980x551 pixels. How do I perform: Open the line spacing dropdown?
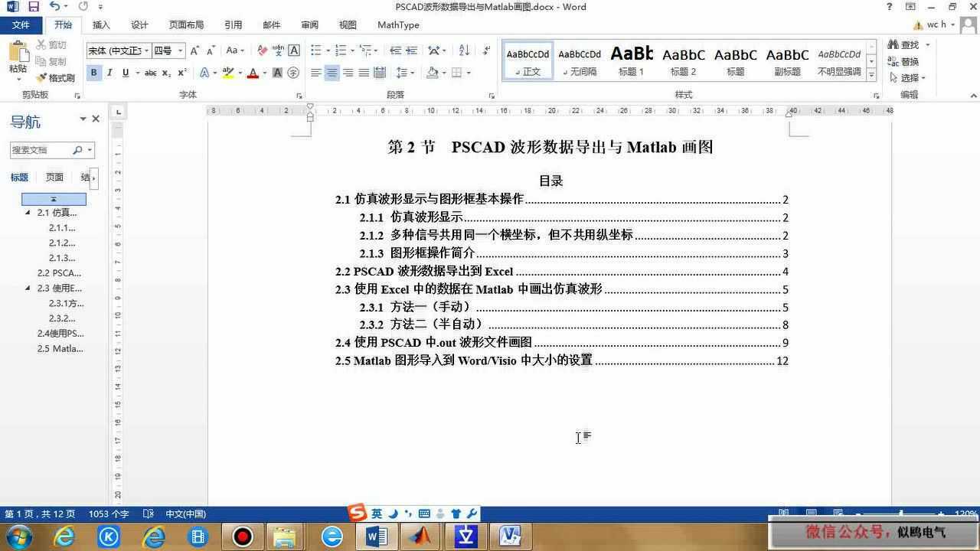(x=413, y=73)
